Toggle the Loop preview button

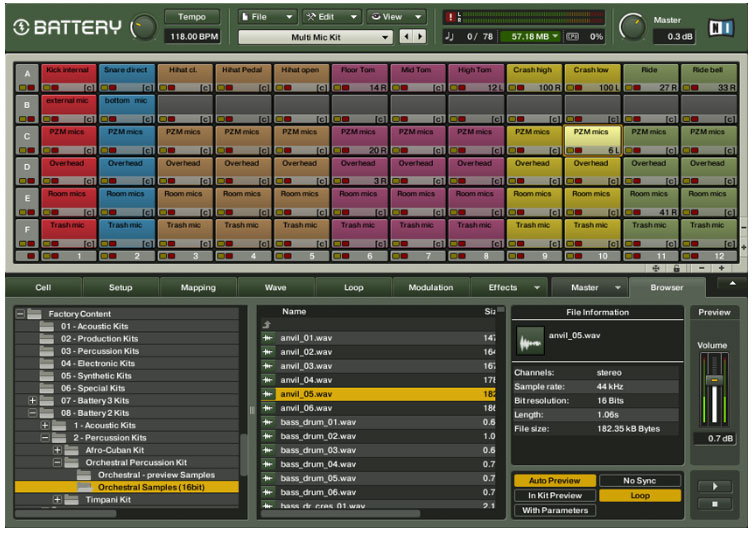[x=640, y=495]
